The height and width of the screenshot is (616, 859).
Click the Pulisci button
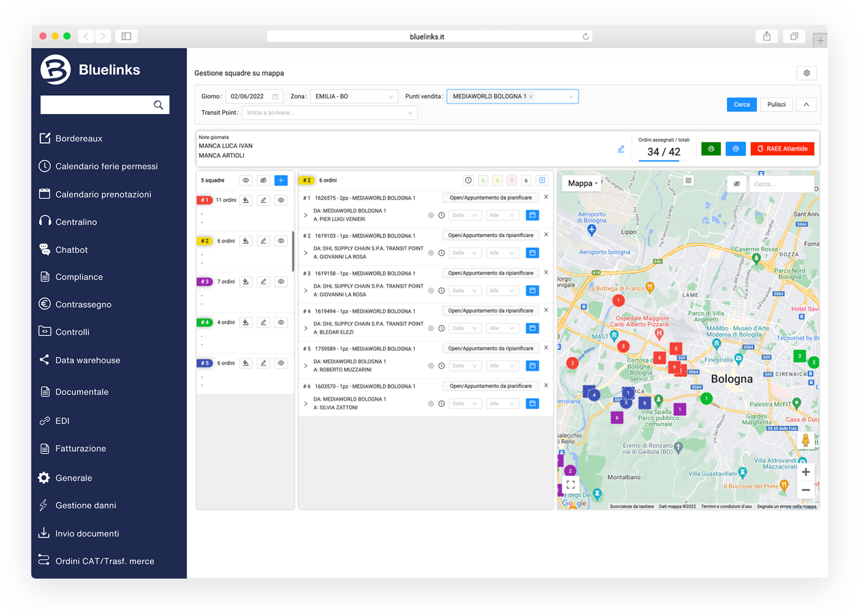click(776, 105)
